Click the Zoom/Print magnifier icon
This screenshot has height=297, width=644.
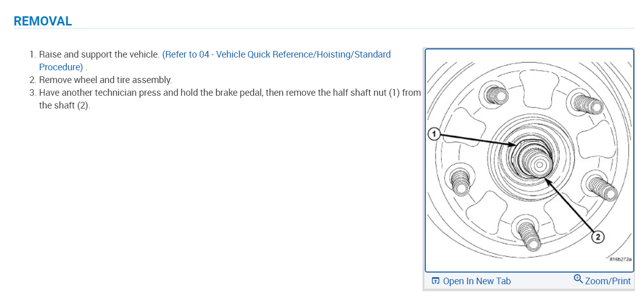pos(578,279)
